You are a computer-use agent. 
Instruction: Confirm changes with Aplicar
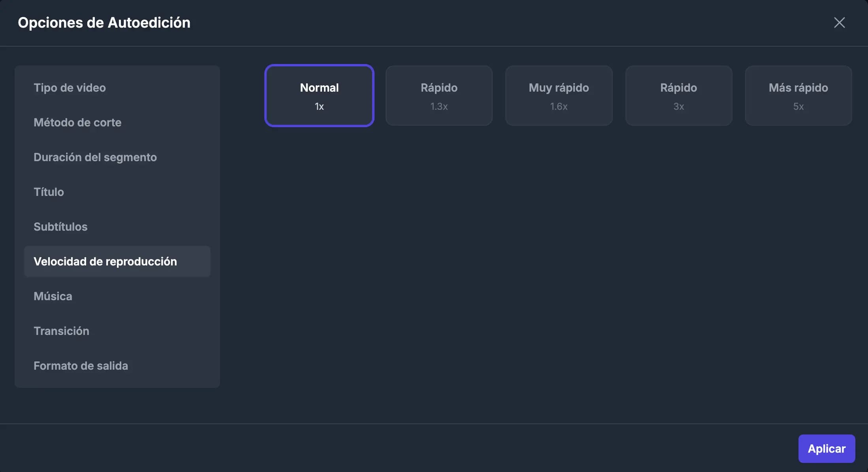[827, 448]
